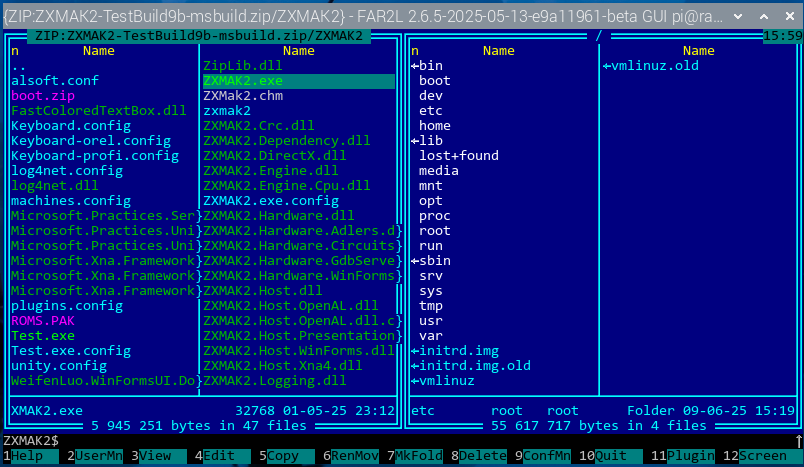Click the 6 RenMov function key

(x=351, y=456)
